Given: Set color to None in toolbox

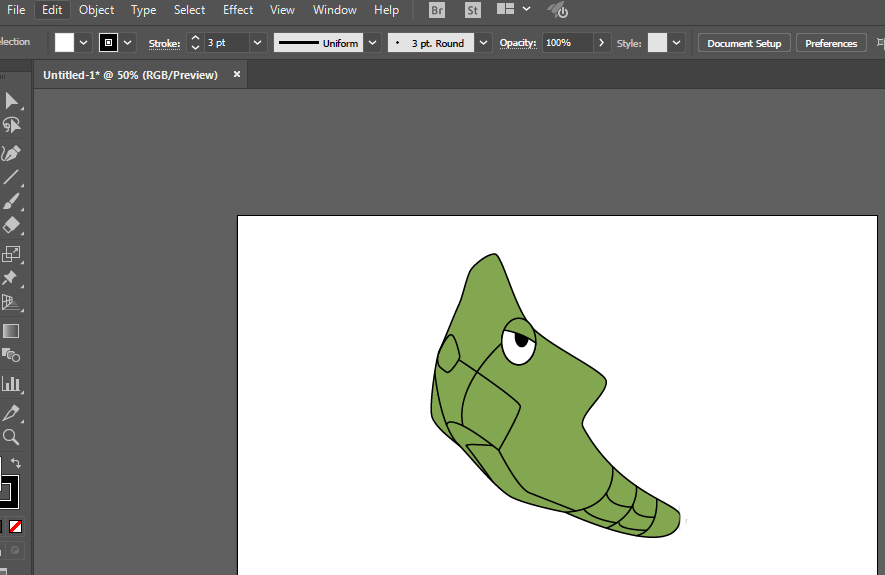Looking at the screenshot, I should [16, 526].
